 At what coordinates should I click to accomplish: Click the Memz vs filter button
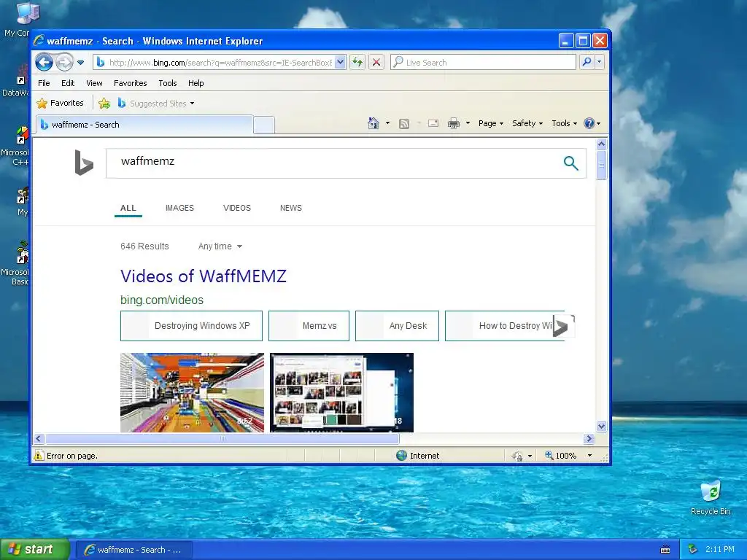309,326
